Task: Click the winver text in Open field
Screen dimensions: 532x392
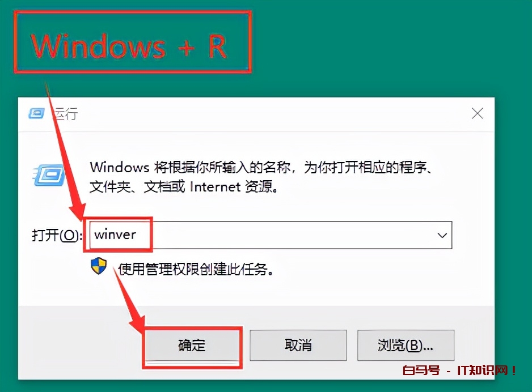Action: click(115, 235)
